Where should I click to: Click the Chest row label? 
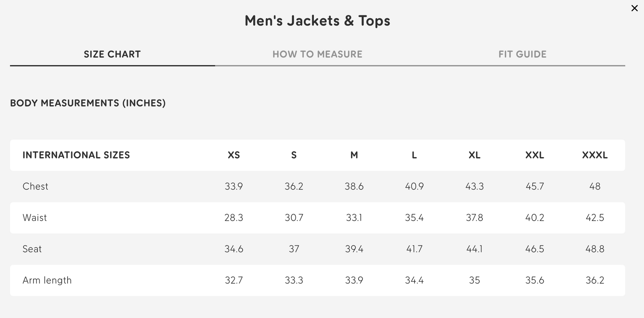pos(35,186)
